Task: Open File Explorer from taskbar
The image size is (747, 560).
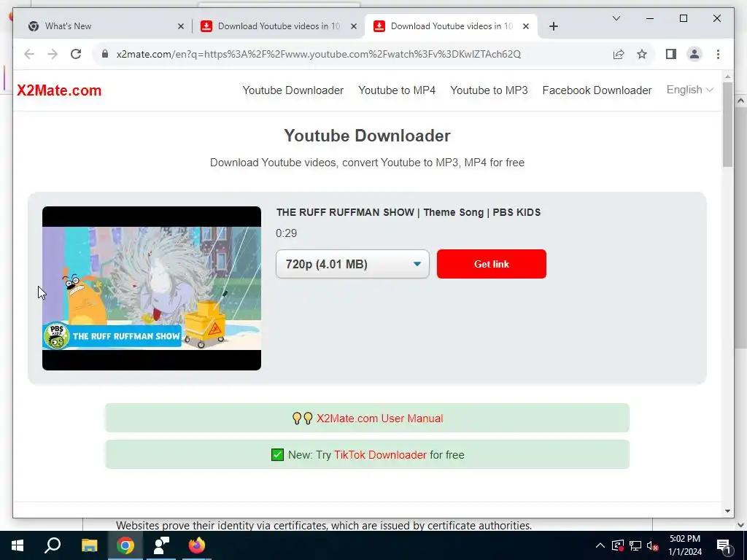Action: pyautogui.click(x=89, y=545)
